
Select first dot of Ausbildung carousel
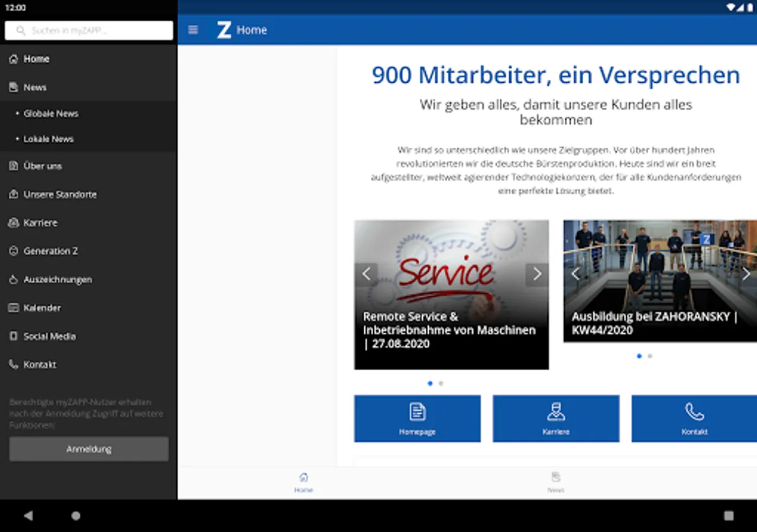click(x=639, y=356)
